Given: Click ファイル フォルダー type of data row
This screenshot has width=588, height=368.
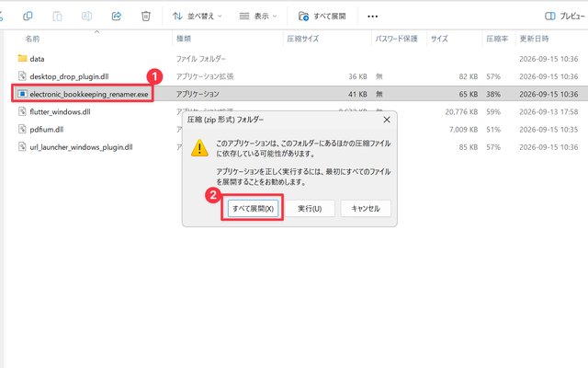Looking at the screenshot, I should [x=201, y=59].
